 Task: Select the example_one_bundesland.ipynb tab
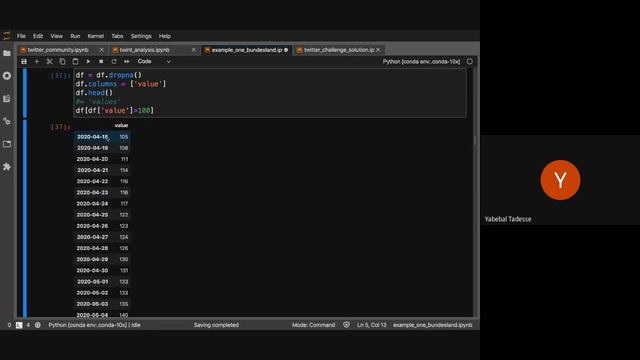(x=247, y=50)
